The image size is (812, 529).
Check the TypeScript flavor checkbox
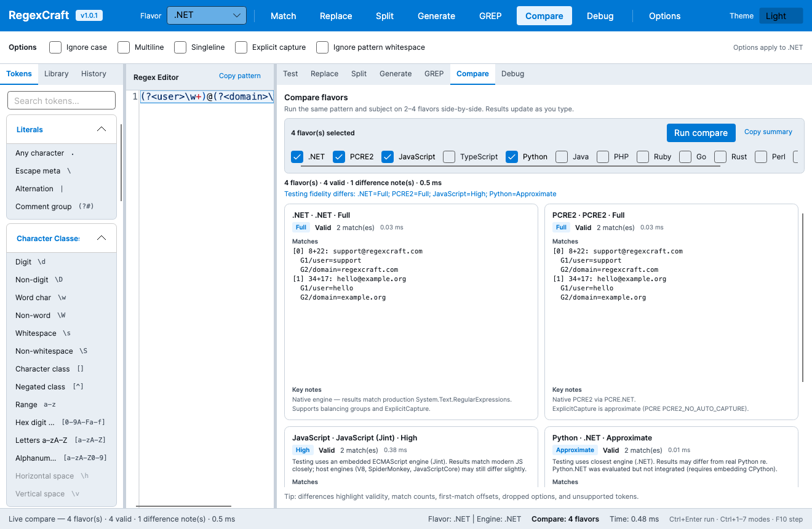coord(449,157)
